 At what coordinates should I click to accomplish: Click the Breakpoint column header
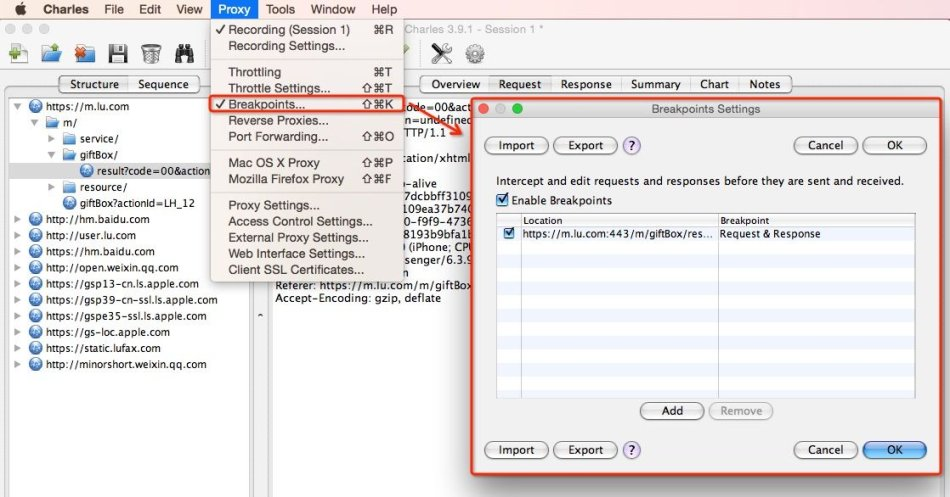click(x=816, y=220)
